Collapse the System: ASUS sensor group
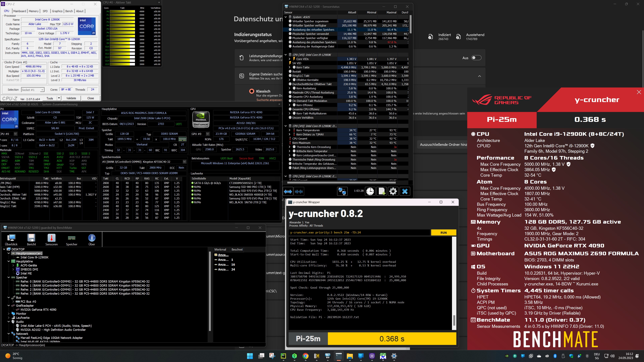Screen dimensions: 644x362 tap(285, 17)
